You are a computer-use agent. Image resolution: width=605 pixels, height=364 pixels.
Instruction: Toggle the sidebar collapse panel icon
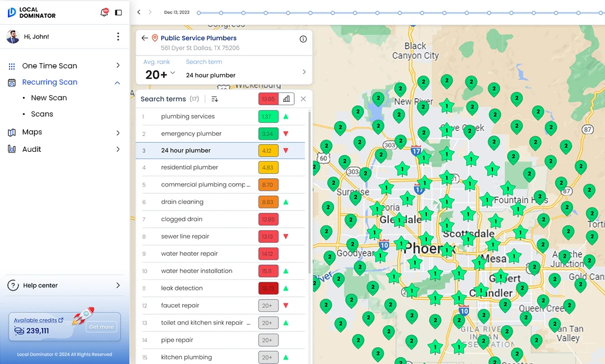[118, 12]
